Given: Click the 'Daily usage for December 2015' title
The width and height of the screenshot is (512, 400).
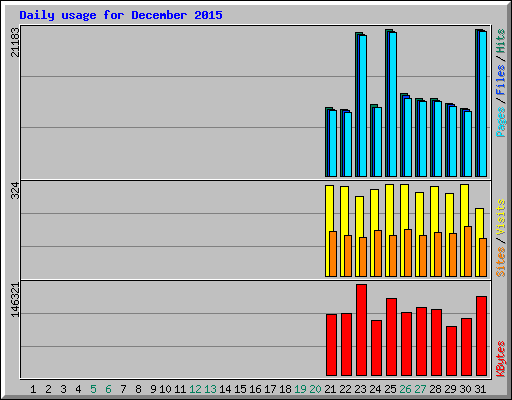Looking at the screenshot, I should click(x=121, y=15).
